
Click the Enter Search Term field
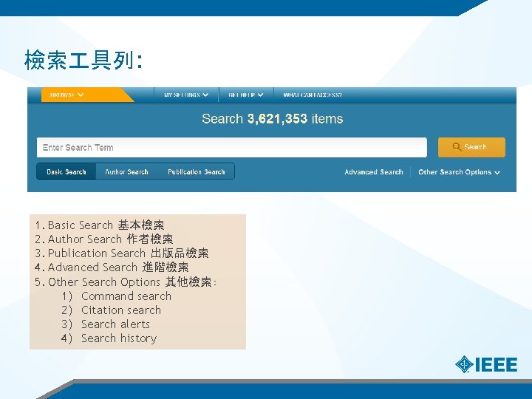coord(232,148)
